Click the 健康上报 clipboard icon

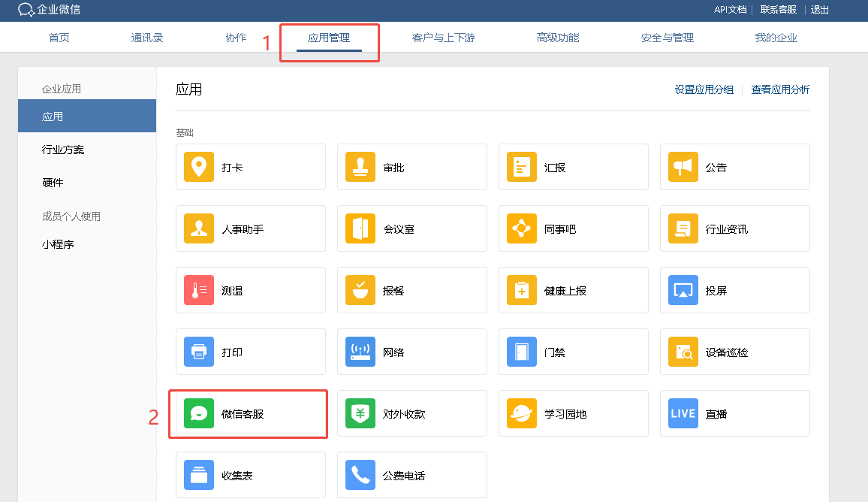click(521, 290)
